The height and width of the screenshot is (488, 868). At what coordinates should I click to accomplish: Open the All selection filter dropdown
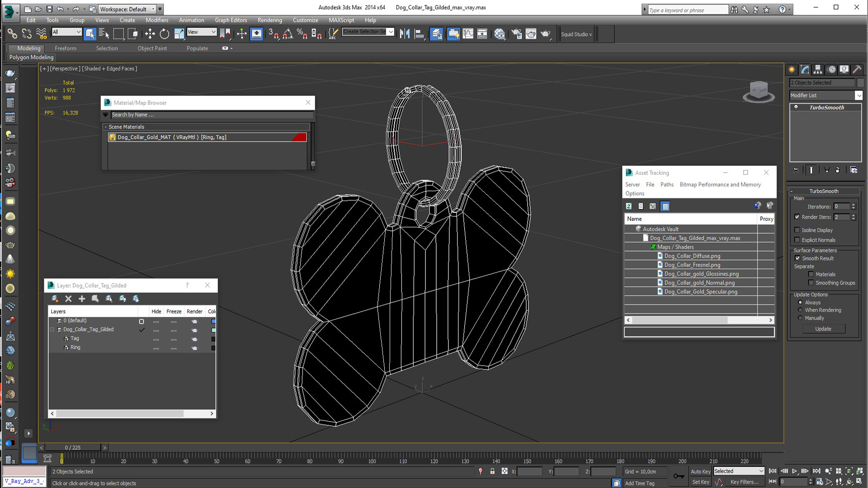66,32
